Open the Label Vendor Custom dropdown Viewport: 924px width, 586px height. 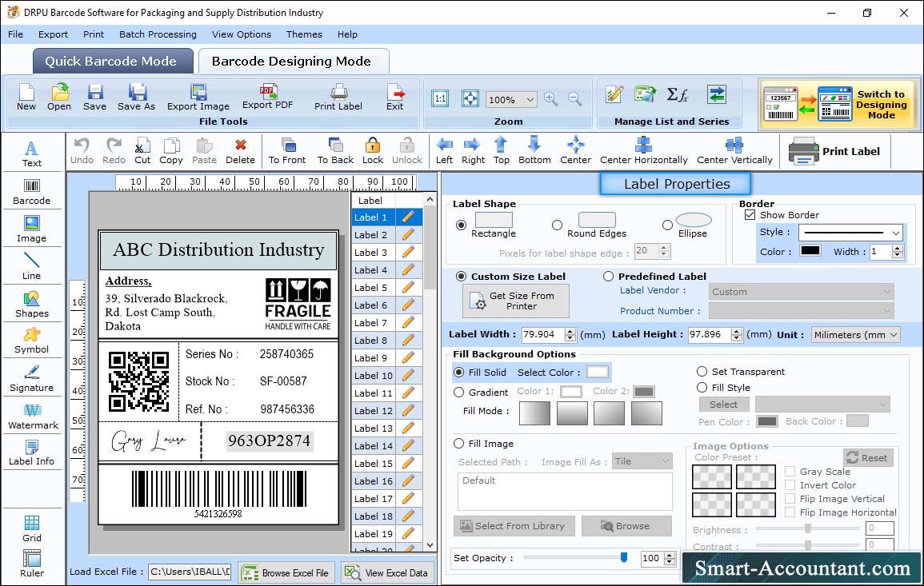(x=801, y=292)
